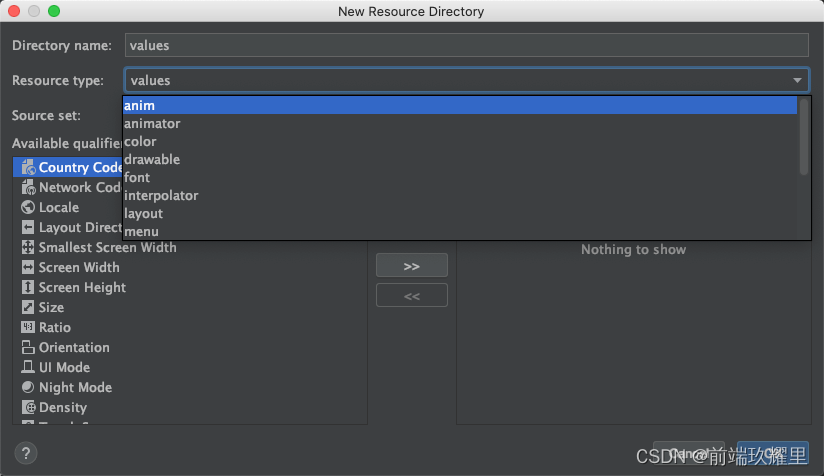Collapse the Resource type dropdown arrow
Viewport: 824px width, 476px height.
point(797,80)
